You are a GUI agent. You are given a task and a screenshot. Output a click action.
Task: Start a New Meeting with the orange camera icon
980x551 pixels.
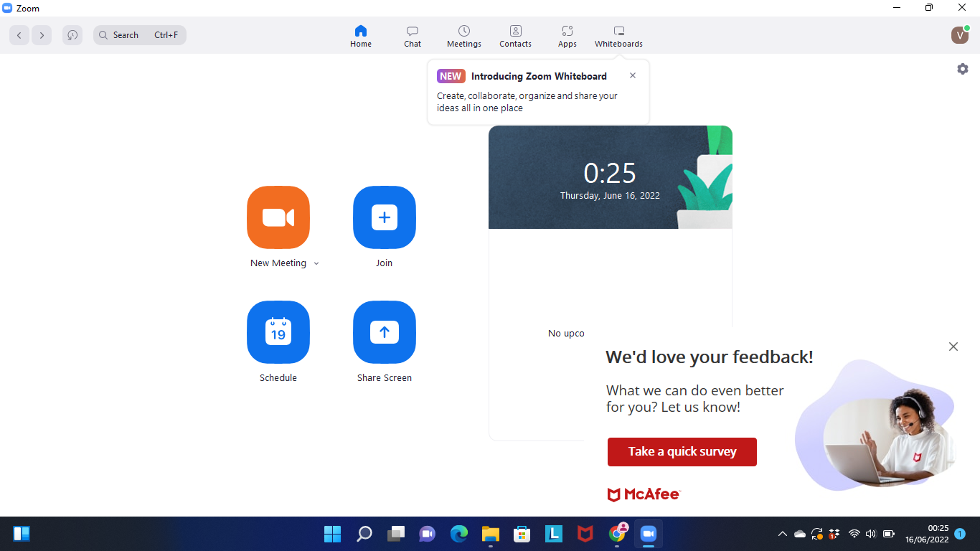click(278, 217)
